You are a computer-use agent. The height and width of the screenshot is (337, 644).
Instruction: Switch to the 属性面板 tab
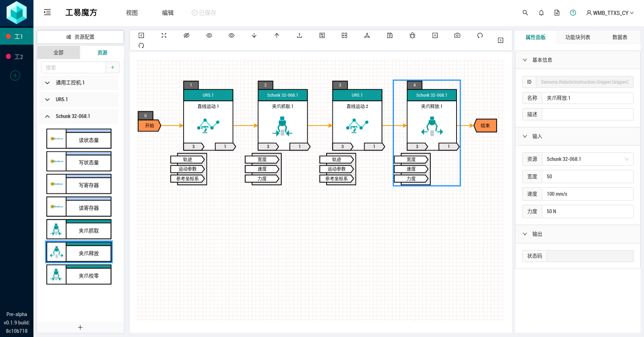pos(536,37)
